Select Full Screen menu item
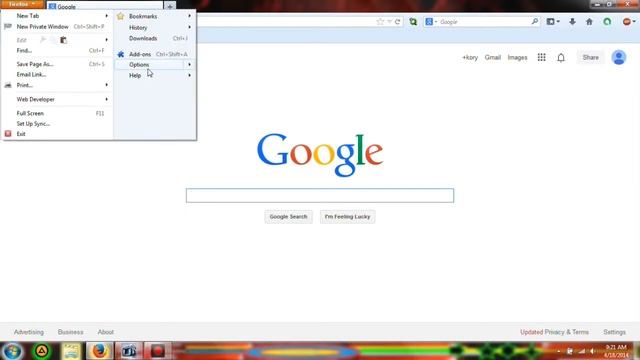640x360 pixels. [30, 113]
